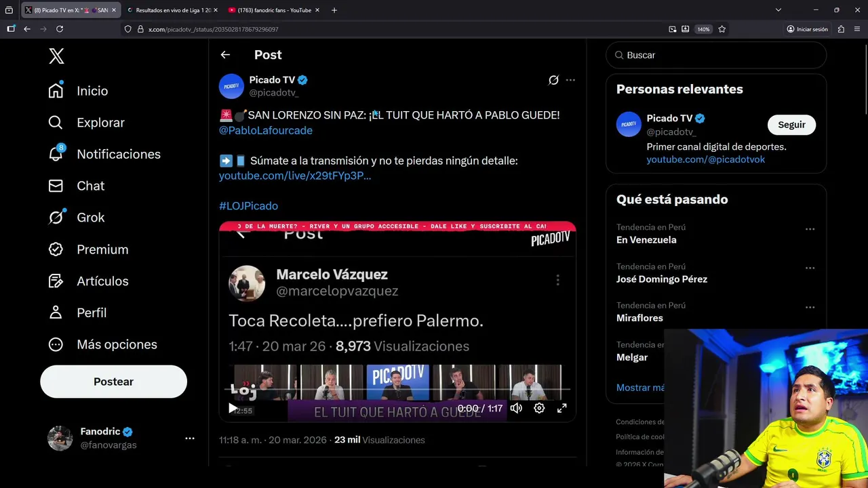The height and width of the screenshot is (488, 868).
Task: Open the sidebar toggle icon in toolbar
Action: [x=11, y=29]
